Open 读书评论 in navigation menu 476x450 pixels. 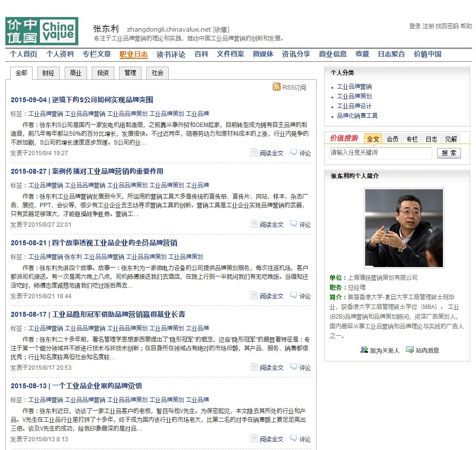(171, 54)
